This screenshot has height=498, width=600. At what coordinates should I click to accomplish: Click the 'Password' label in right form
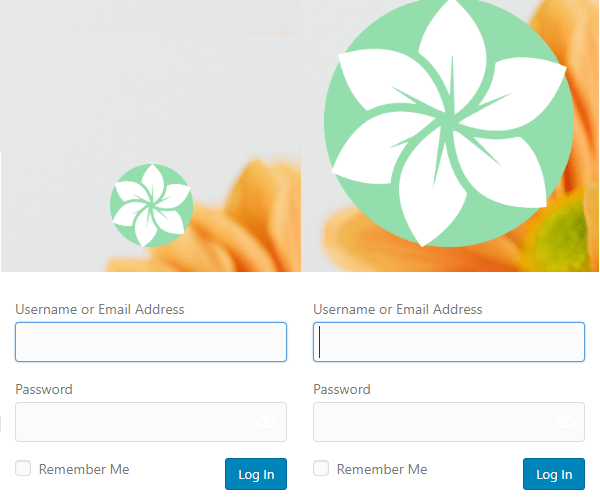coord(342,389)
